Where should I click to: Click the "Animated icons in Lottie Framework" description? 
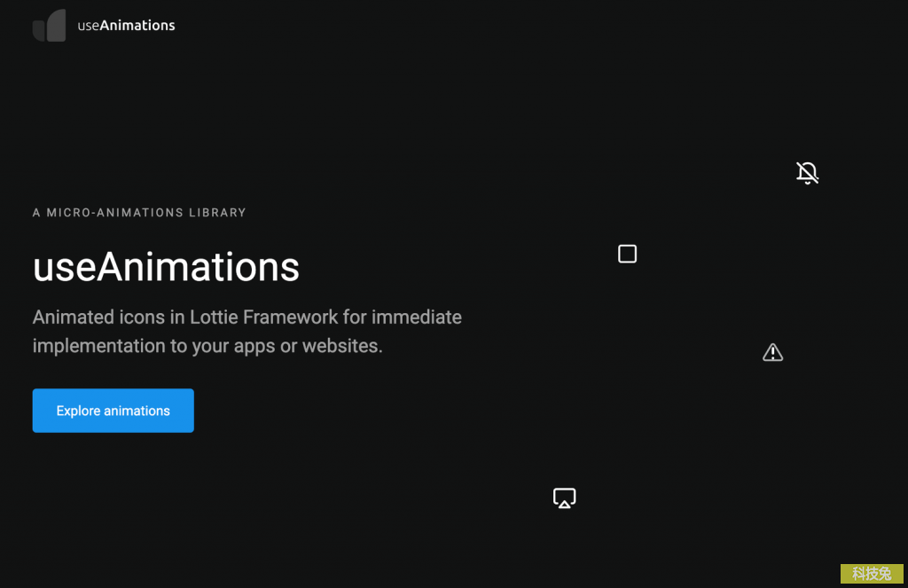pyautogui.click(x=247, y=332)
